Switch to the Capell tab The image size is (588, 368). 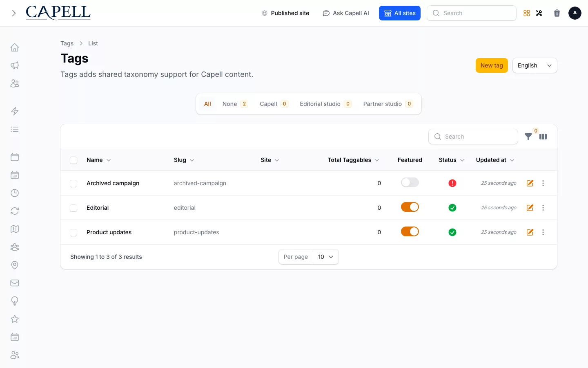click(274, 104)
